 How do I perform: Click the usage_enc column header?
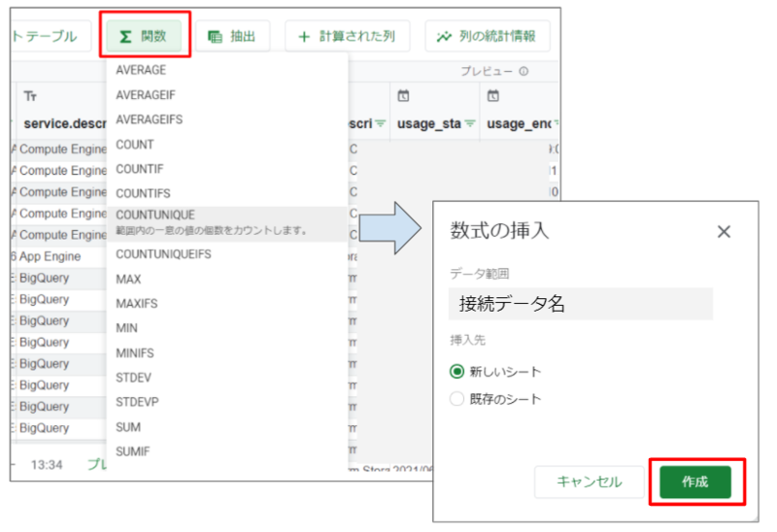519,123
